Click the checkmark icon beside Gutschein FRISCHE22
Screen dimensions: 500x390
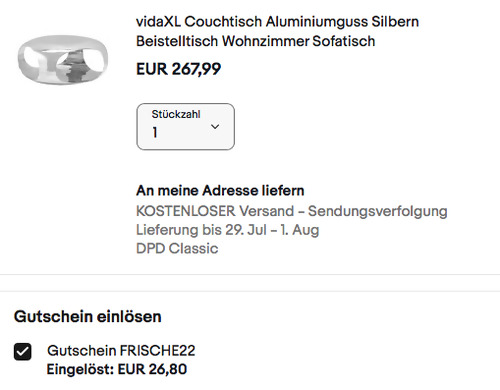pyautogui.click(x=23, y=352)
